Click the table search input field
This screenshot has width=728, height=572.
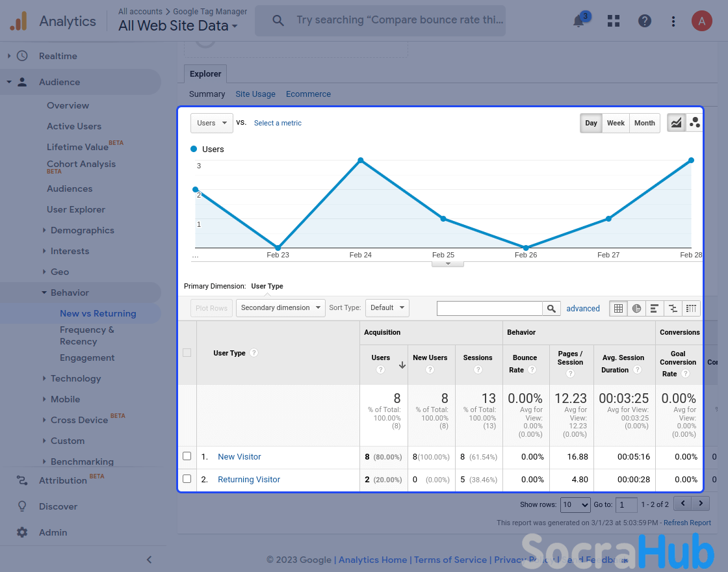point(489,308)
